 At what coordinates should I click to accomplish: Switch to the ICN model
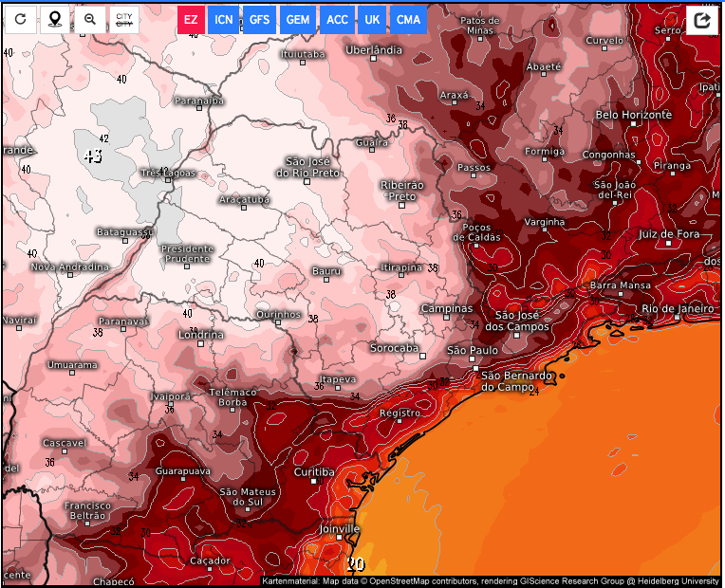coord(224,20)
